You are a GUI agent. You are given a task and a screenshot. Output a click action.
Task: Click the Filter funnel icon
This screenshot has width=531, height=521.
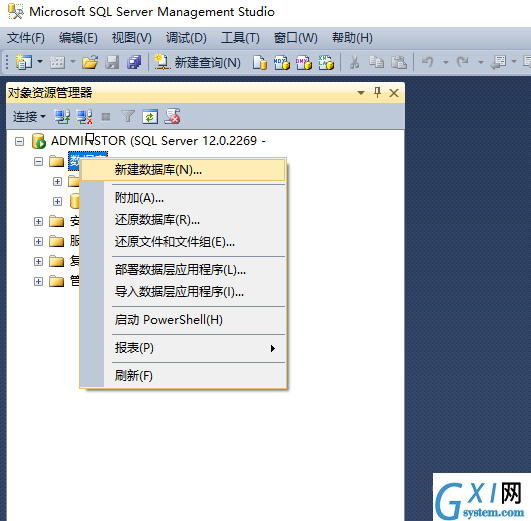point(128,117)
